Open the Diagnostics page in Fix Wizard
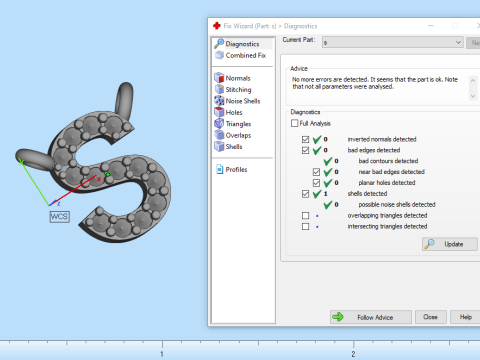The image size is (480, 360). [242, 44]
